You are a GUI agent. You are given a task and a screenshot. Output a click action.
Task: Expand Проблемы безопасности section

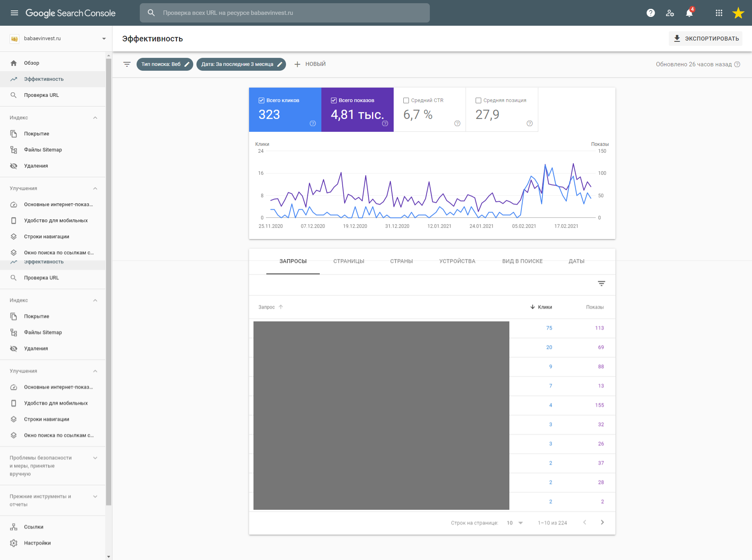[x=95, y=458]
